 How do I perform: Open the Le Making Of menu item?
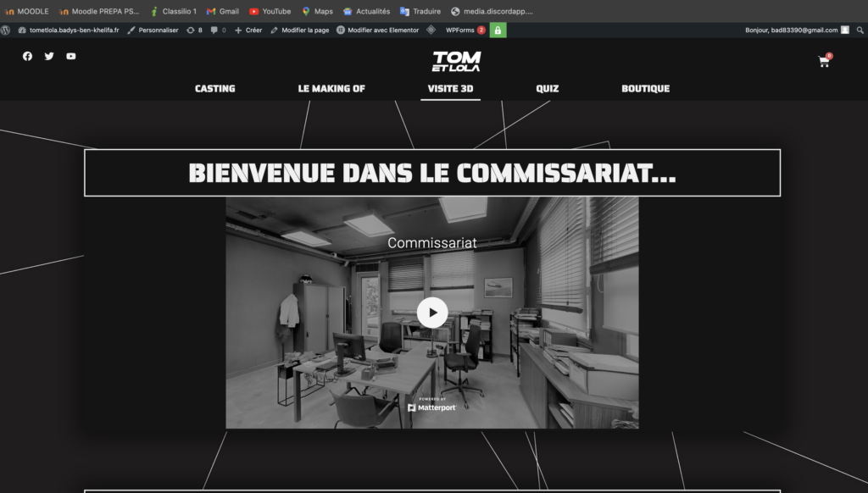coord(331,88)
